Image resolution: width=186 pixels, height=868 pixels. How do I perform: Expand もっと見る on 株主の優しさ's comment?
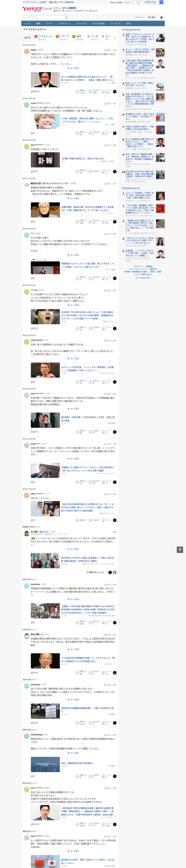(73, 649)
